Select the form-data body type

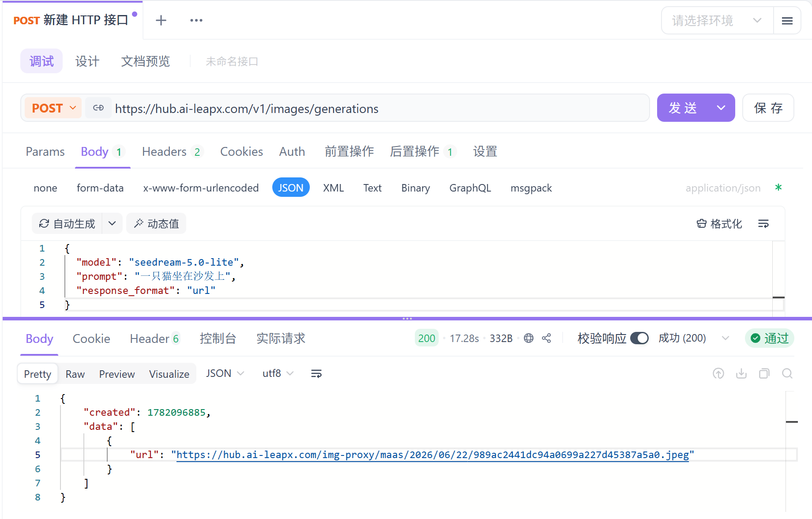100,188
